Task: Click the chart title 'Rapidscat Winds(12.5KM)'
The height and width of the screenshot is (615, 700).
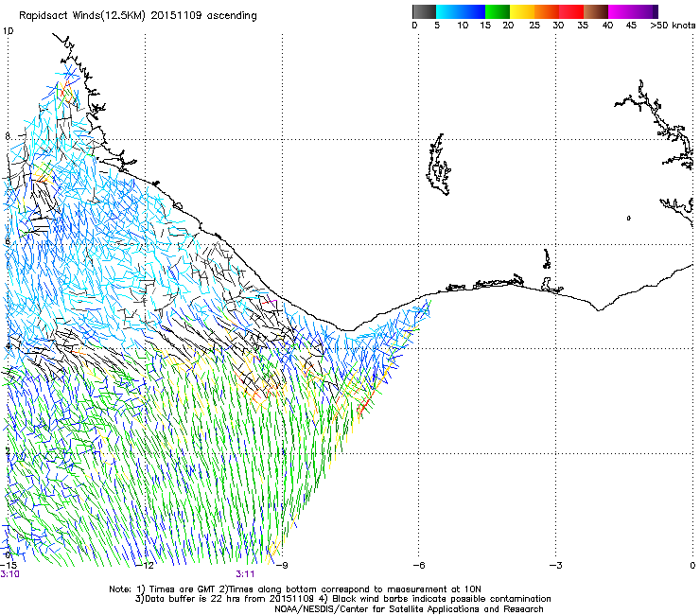Action: tap(82, 16)
